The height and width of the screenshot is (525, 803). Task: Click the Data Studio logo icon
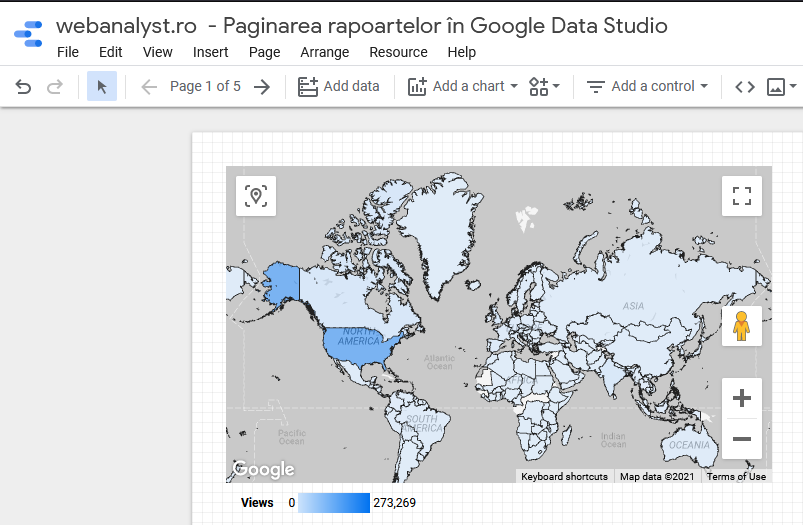click(28, 34)
